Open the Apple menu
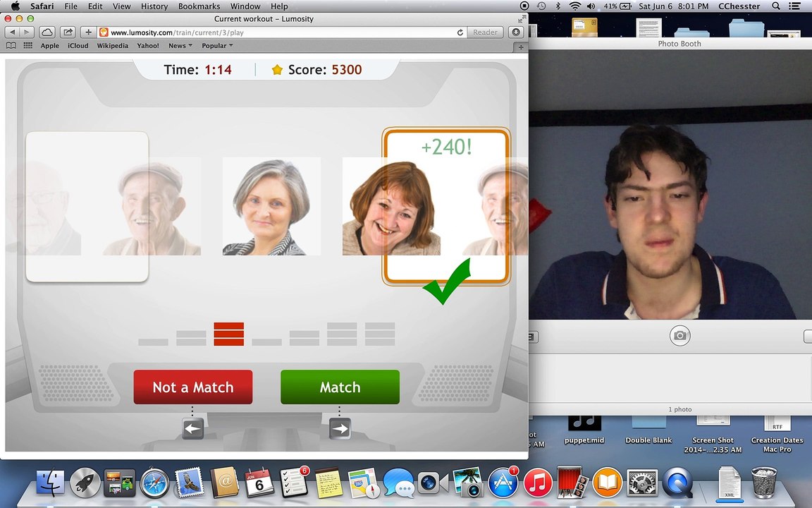 [15, 6]
